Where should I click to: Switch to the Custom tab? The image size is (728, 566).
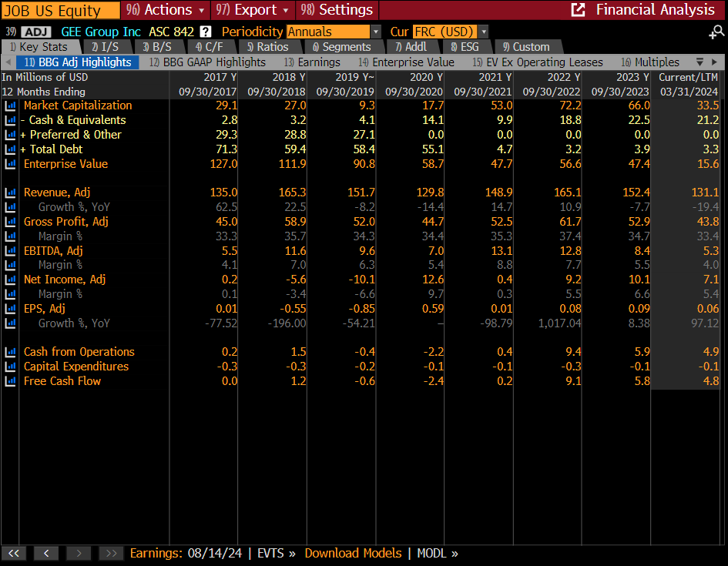point(526,47)
